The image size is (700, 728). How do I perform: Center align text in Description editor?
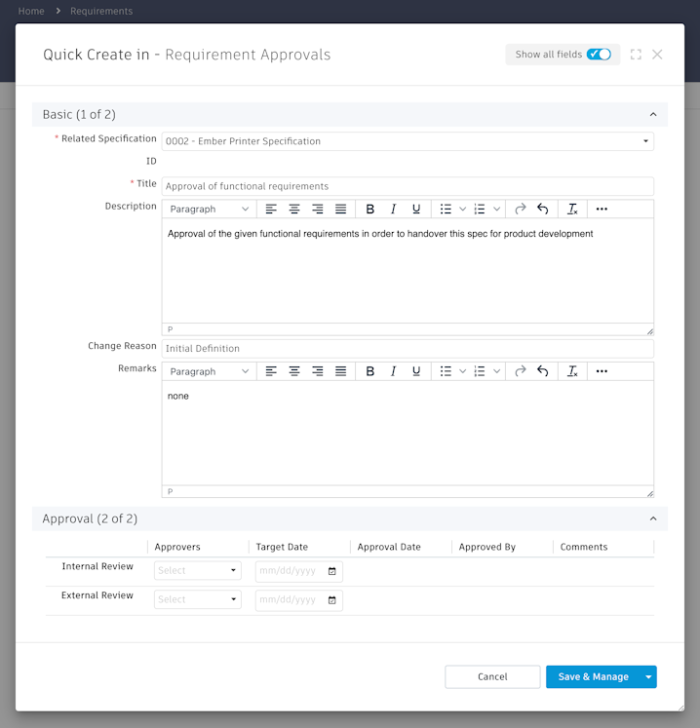[294, 210]
